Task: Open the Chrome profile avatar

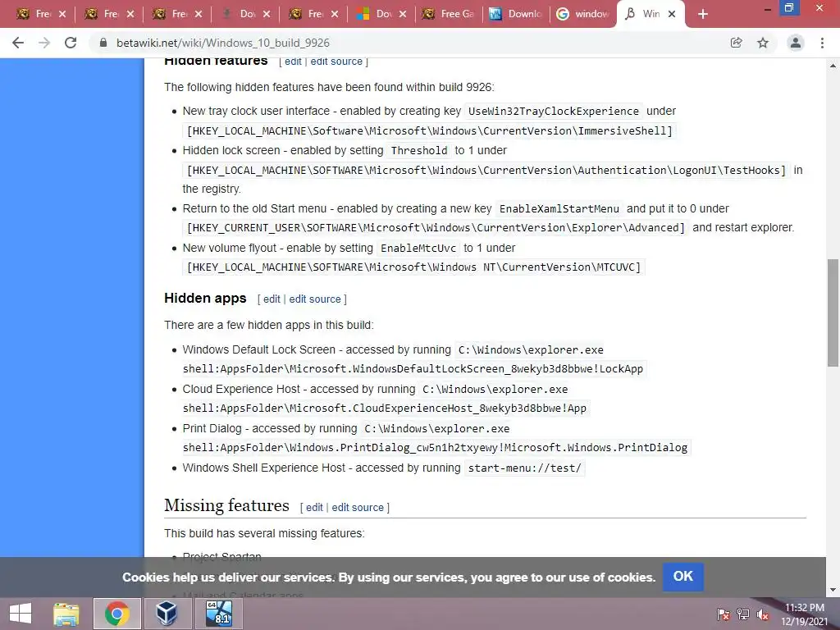Action: coord(796,43)
